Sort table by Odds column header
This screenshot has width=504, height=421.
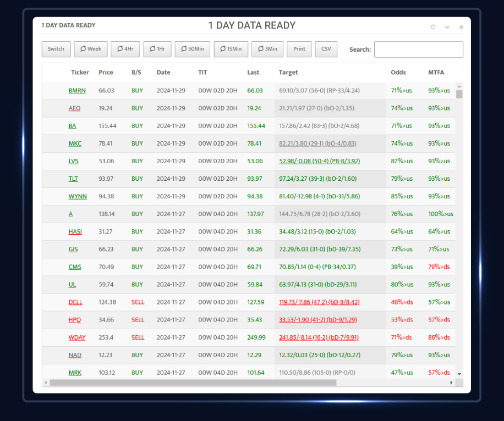click(398, 72)
